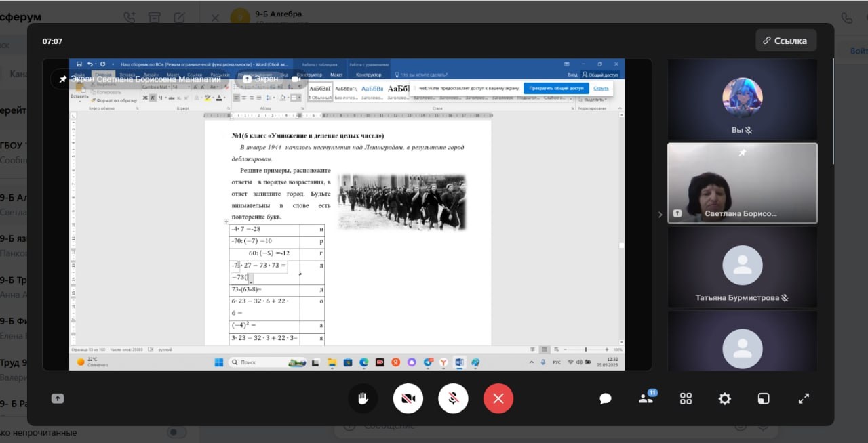
Task: Click table cell with -4· 7 =-28
Action: [x=264, y=229]
